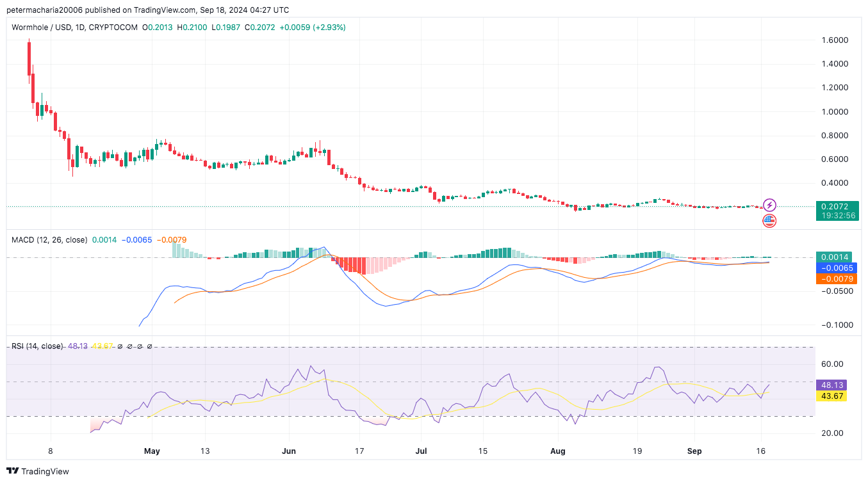The height and width of the screenshot is (482, 868).
Task: Click the Aug label on time axis
Action: [558, 451]
